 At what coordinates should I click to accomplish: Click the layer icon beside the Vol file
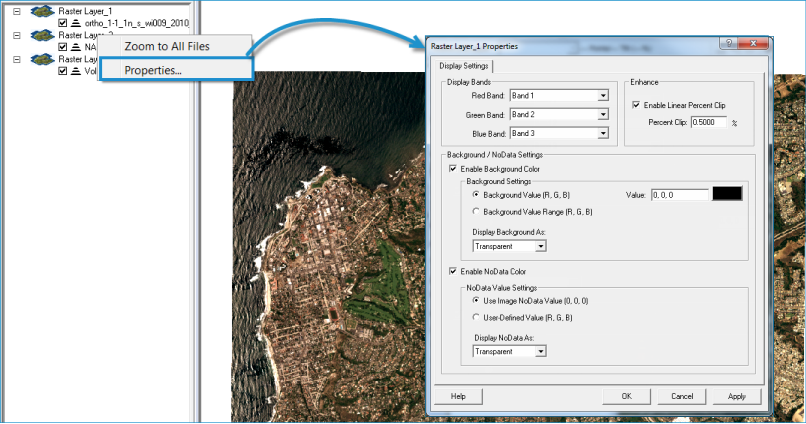(x=76, y=71)
